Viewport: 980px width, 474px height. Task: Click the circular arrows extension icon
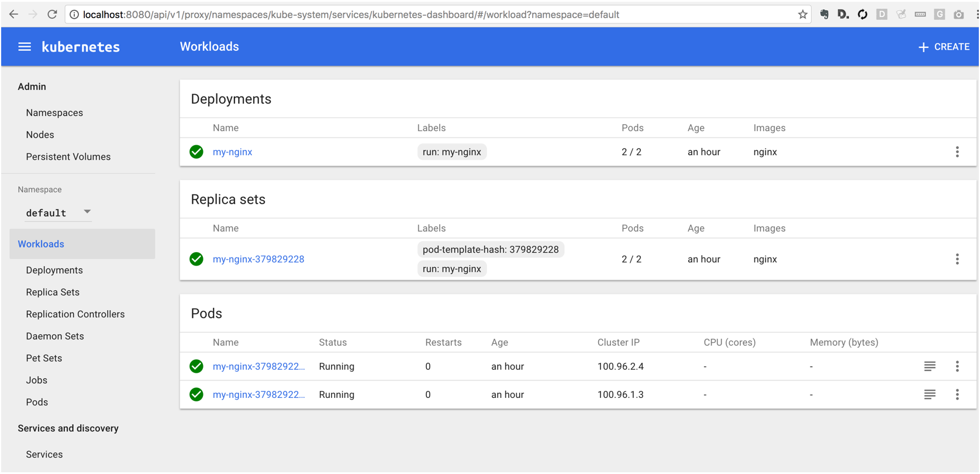[x=862, y=15]
